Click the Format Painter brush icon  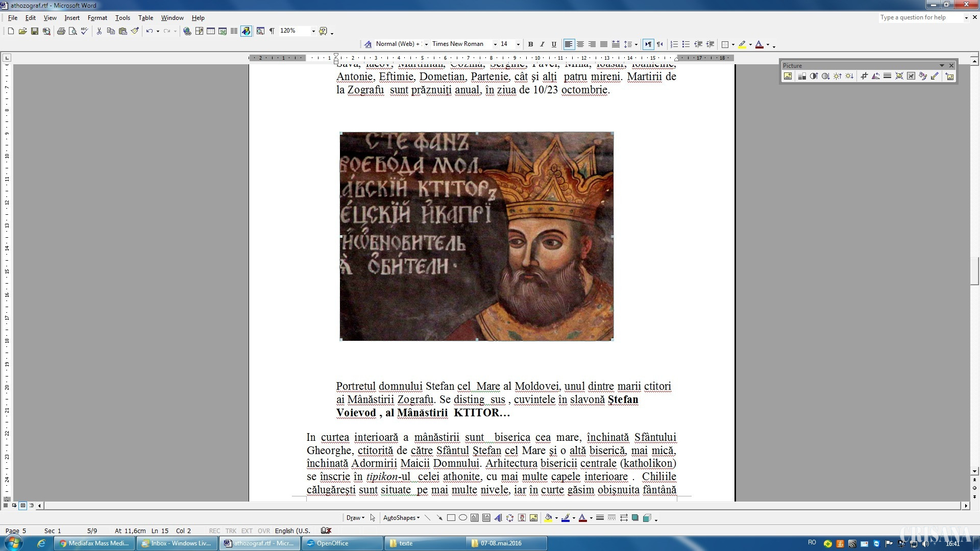(x=135, y=31)
